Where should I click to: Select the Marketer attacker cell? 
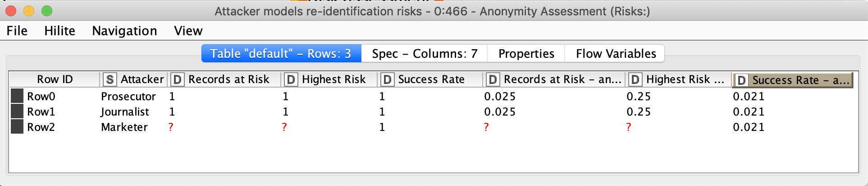(124, 127)
